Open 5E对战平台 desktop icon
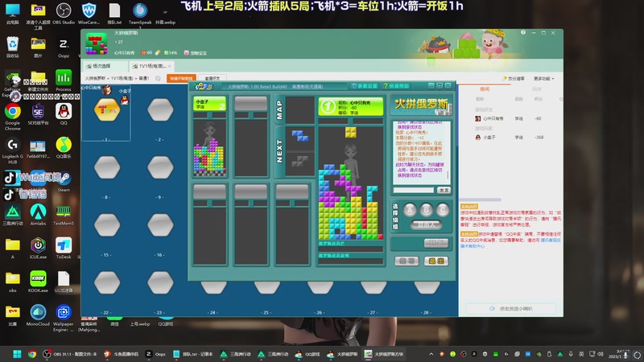 click(38, 114)
